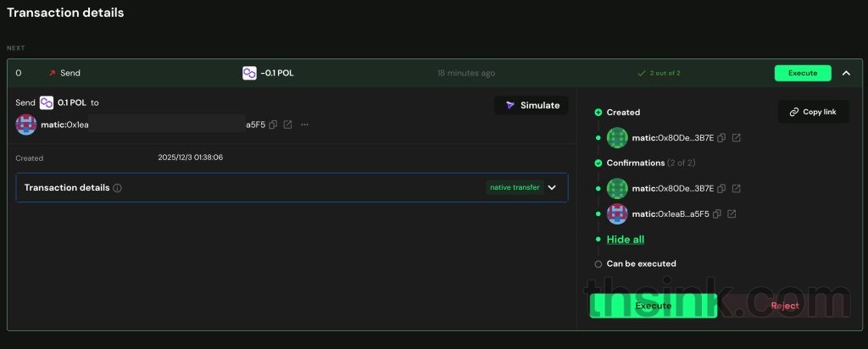Click the info icon next to Transaction details
This screenshot has height=349, width=868.
[117, 188]
